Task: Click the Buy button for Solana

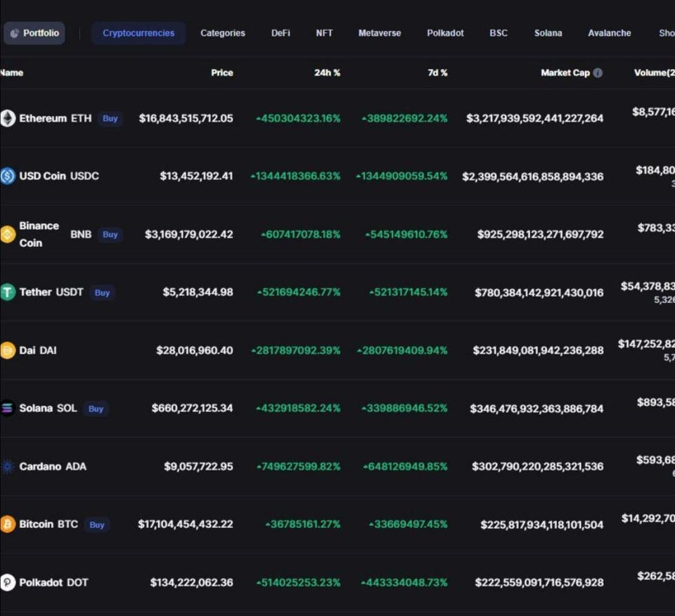Action: coord(96,409)
